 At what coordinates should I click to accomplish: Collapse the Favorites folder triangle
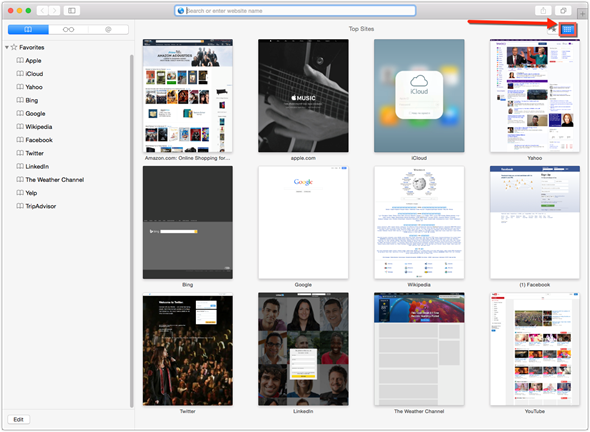(x=7, y=47)
